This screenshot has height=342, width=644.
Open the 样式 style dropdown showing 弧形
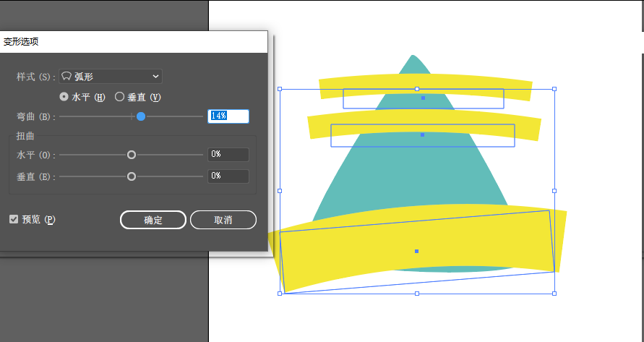[x=111, y=77]
